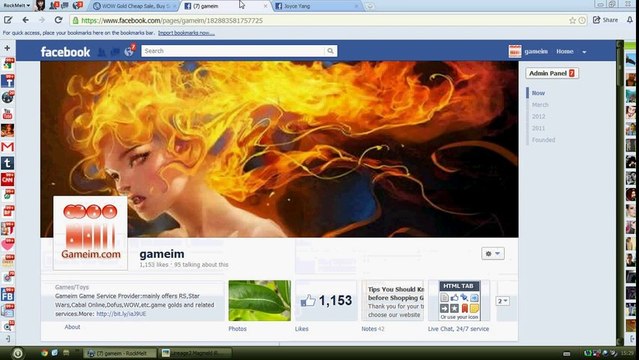This screenshot has width=639, height=360.
Task: Open Facebook notifications globe with badge 7
Action: pyautogui.click(x=129, y=51)
